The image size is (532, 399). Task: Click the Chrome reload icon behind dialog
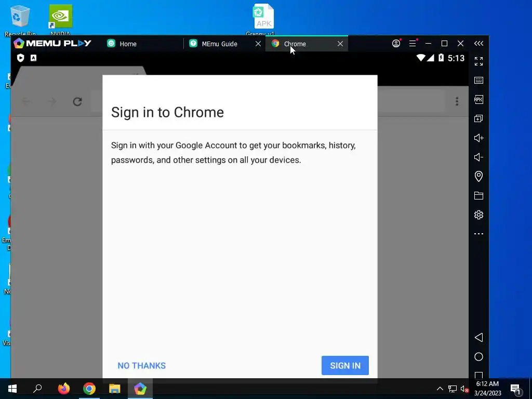(x=77, y=101)
